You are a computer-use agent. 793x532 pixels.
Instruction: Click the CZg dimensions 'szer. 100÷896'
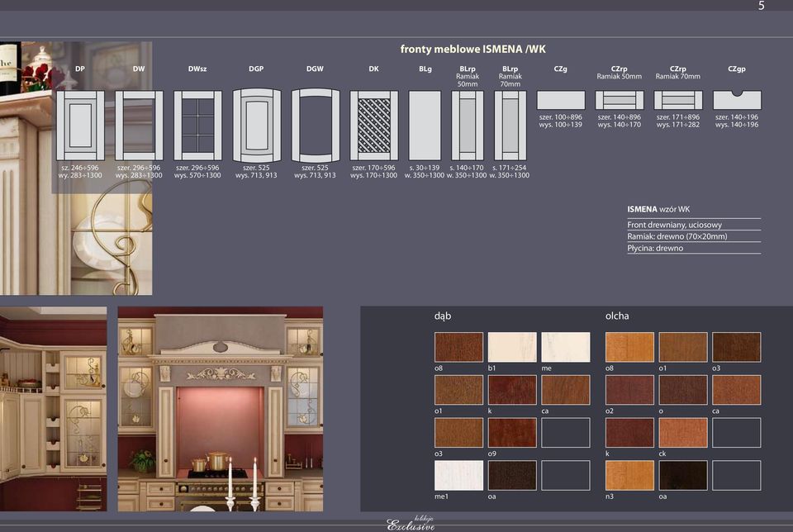click(560, 116)
